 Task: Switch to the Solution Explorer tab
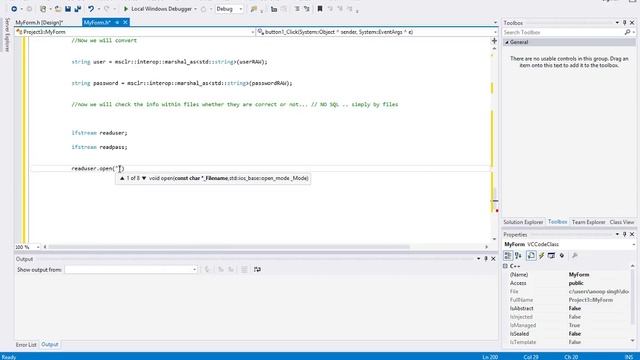(523, 222)
